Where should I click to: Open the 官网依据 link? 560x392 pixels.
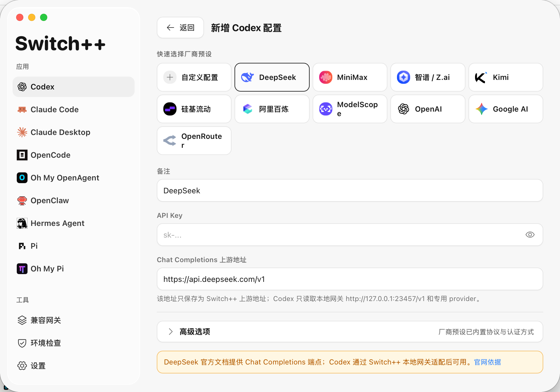click(x=487, y=362)
